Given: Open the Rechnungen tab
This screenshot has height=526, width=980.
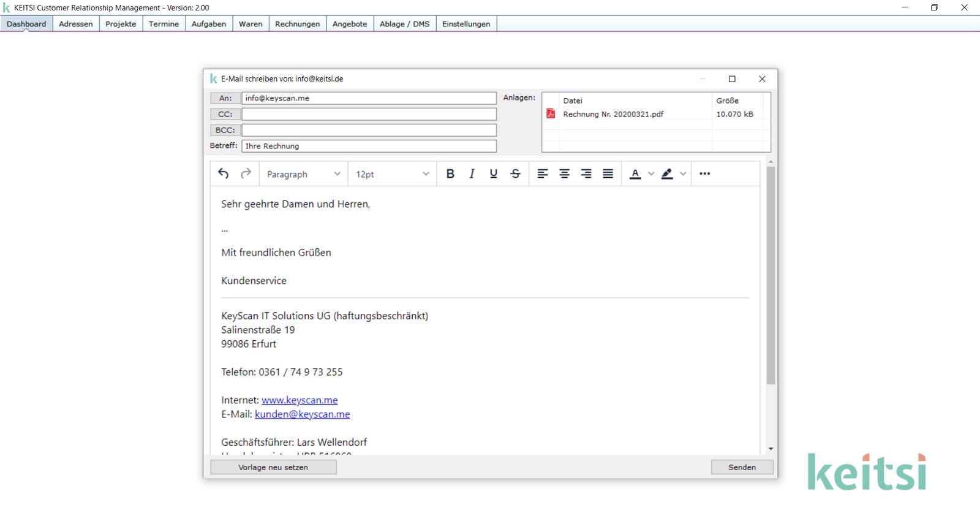Looking at the screenshot, I should tap(298, 24).
